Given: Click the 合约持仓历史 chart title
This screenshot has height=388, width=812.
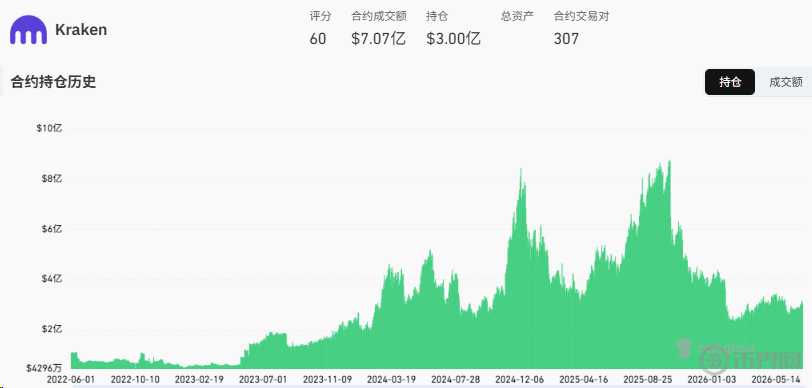Looking at the screenshot, I should 53,82.
